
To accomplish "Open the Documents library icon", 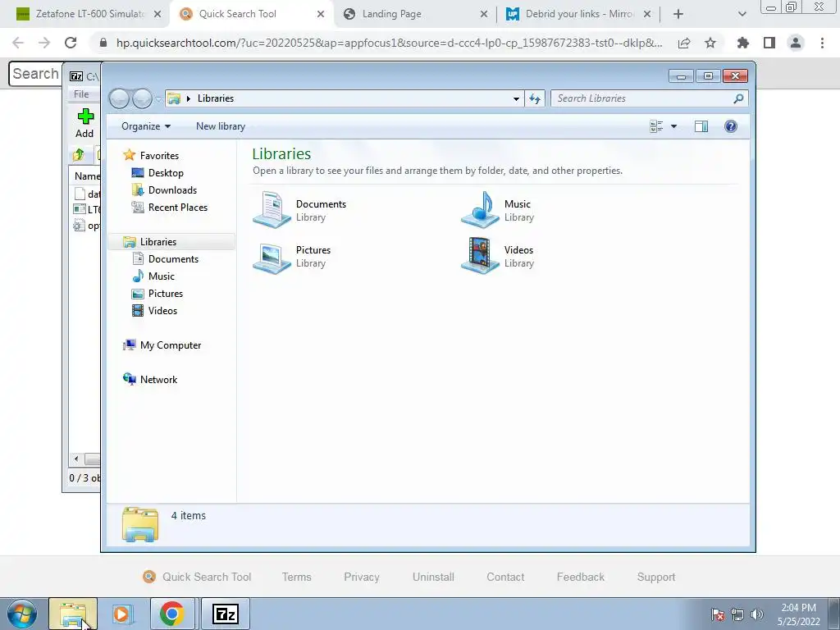I will coord(272,210).
